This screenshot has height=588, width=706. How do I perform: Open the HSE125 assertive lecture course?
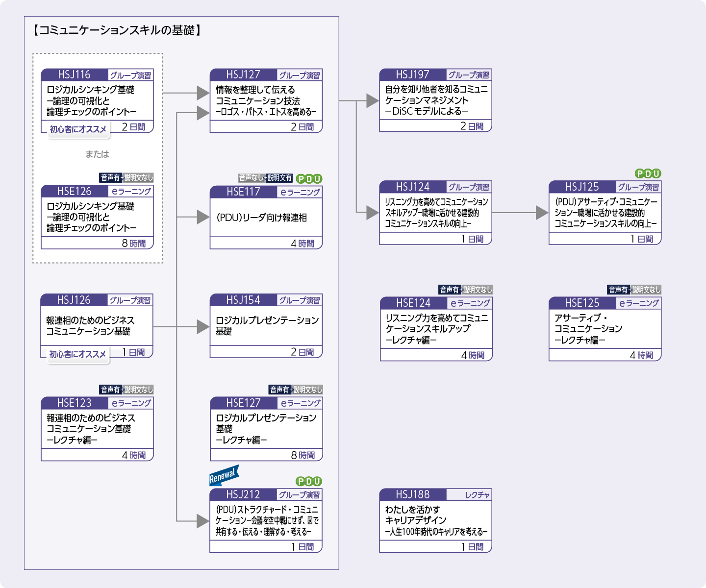click(x=605, y=329)
